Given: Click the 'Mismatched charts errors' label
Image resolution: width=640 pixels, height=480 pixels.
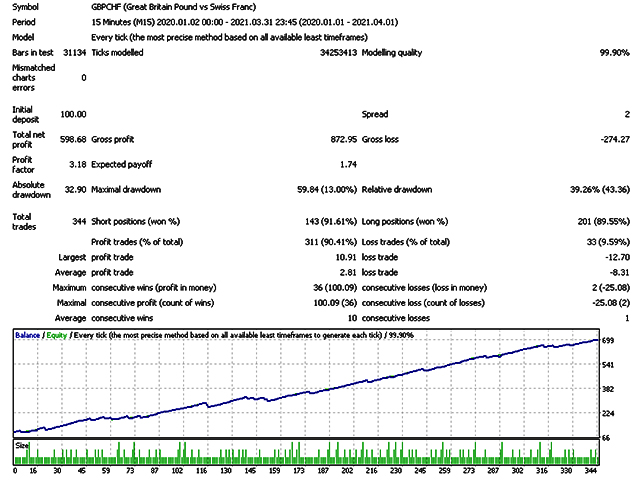Looking at the screenshot, I should (33, 78).
